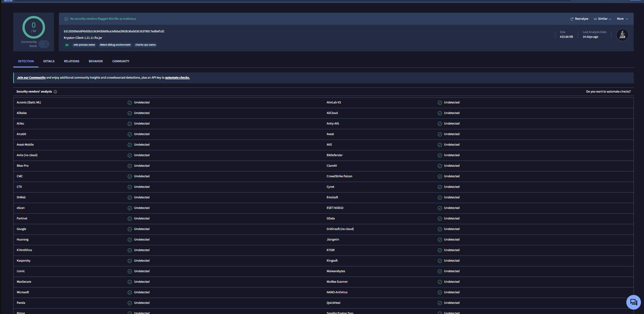Open the chat bubble button

coord(633,302)
